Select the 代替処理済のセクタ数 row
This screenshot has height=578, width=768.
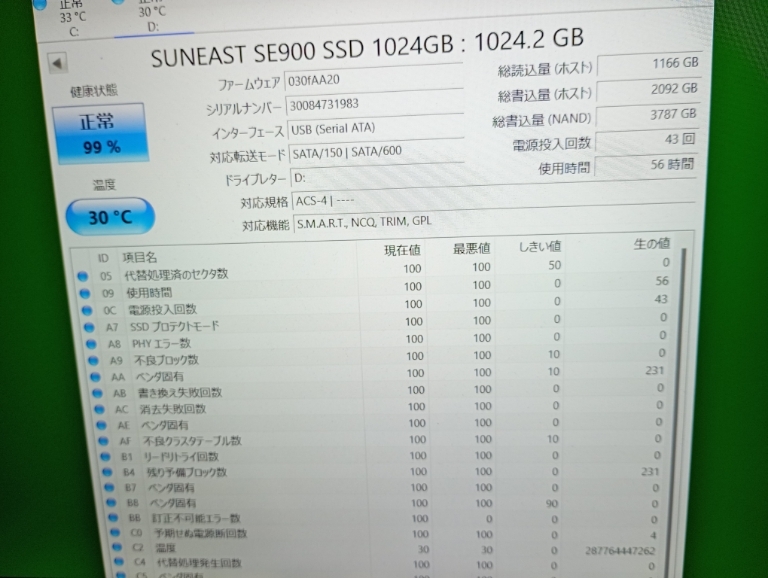click(x=375, y=270)
